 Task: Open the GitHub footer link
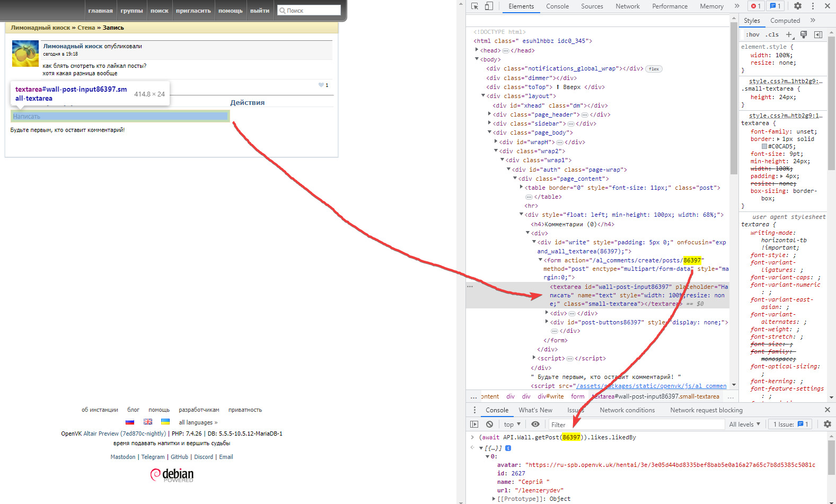179,457
